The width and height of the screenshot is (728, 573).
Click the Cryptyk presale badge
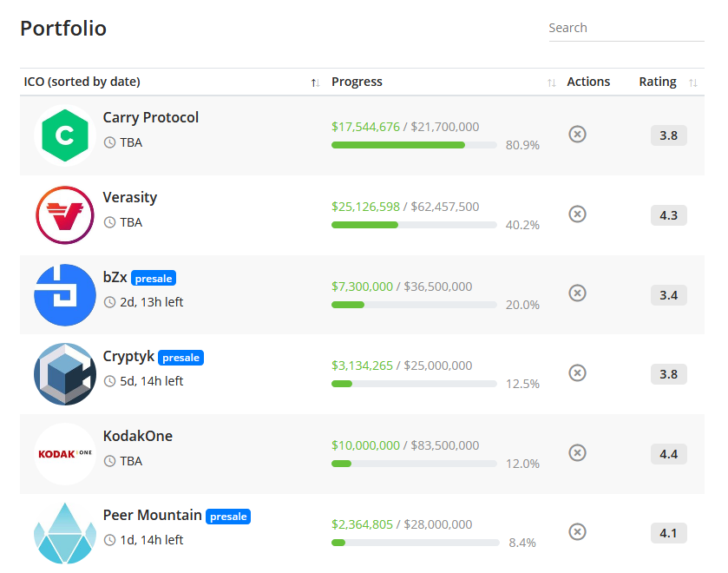point(180,358)
